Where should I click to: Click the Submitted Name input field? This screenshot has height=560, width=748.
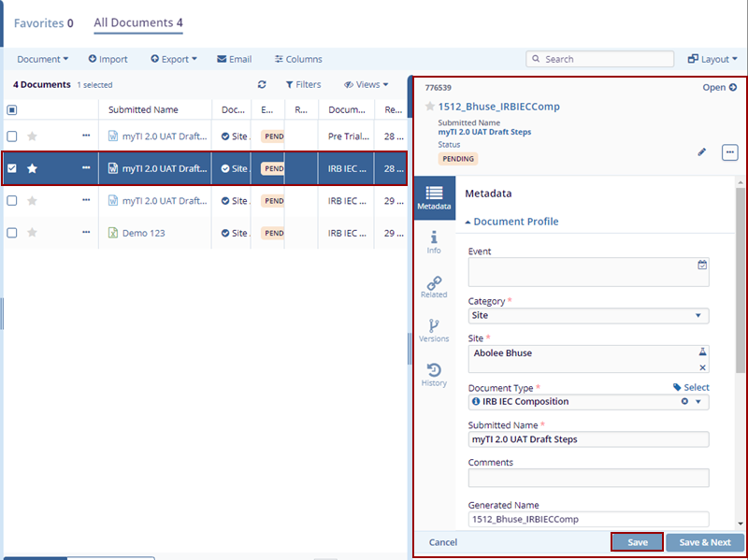(x=588, y=439)
